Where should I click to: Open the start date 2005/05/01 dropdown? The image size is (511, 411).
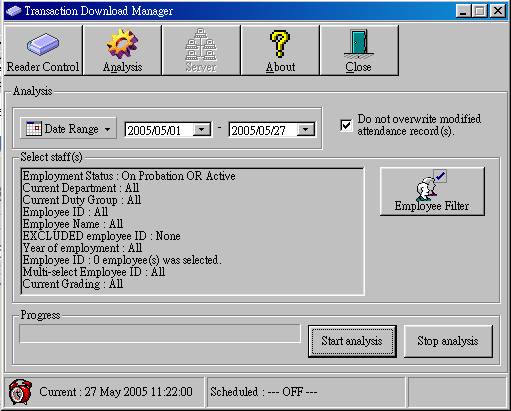[202, 129]
